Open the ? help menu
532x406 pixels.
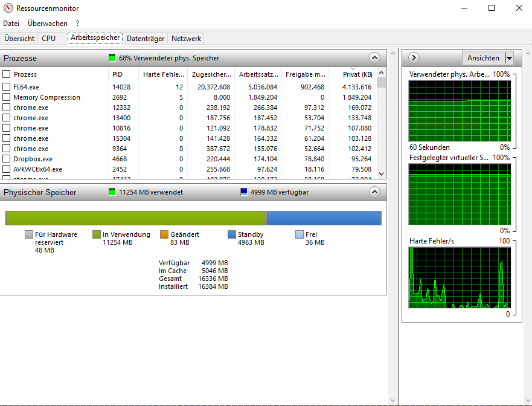(x=77, y=24)
